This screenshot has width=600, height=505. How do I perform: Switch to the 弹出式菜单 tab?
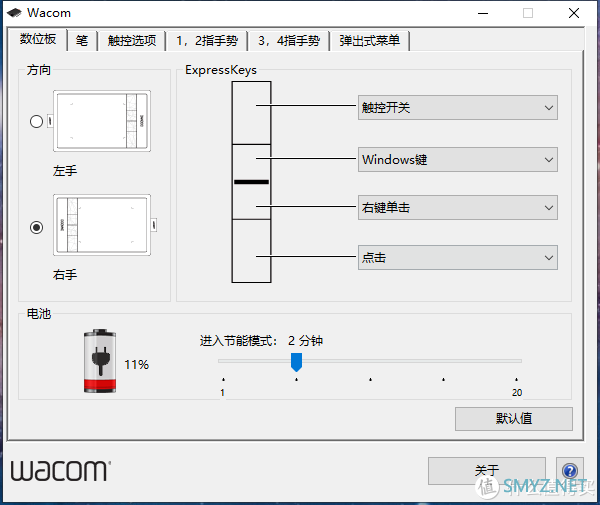[x=370, y=41]
